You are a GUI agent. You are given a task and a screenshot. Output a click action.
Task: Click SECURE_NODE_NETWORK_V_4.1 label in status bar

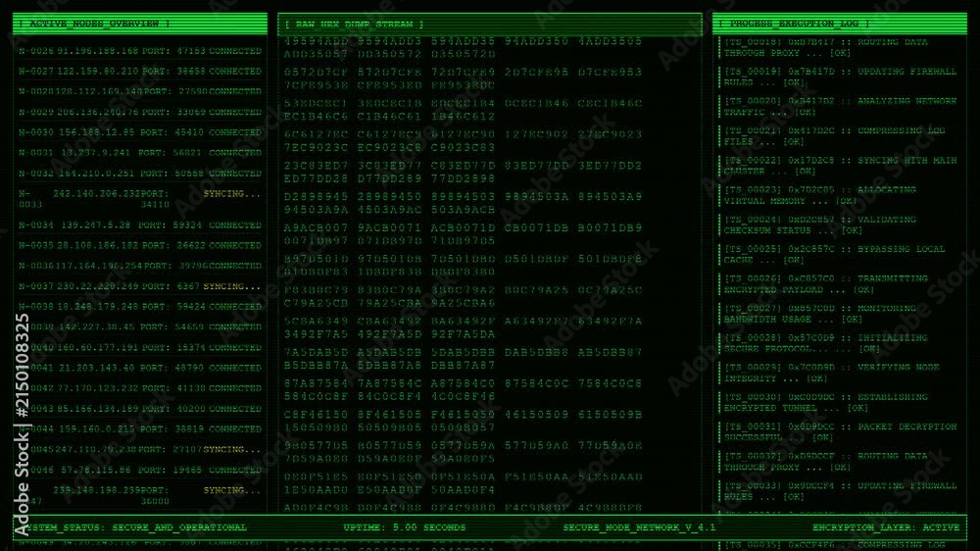coord(639,527)
